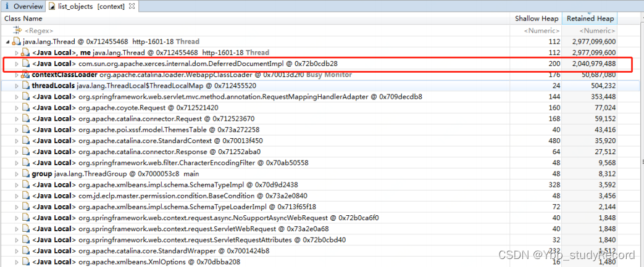Click the Regex filter field for Class Name
This screenshot has height=267, width=644.
tap(39, 30)
